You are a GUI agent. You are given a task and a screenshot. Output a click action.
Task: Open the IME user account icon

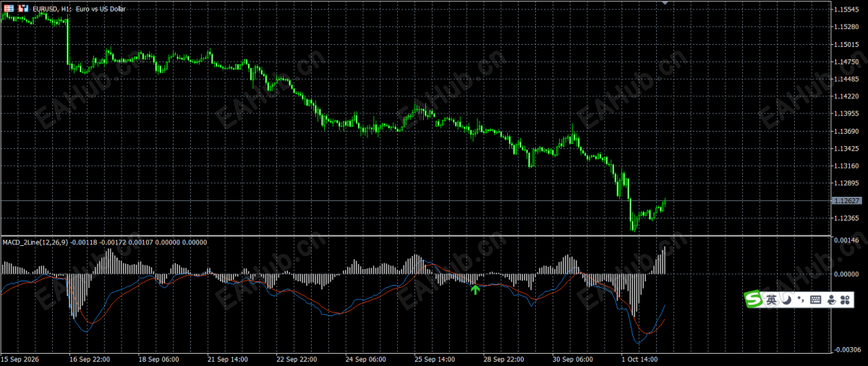click(831, 299)
